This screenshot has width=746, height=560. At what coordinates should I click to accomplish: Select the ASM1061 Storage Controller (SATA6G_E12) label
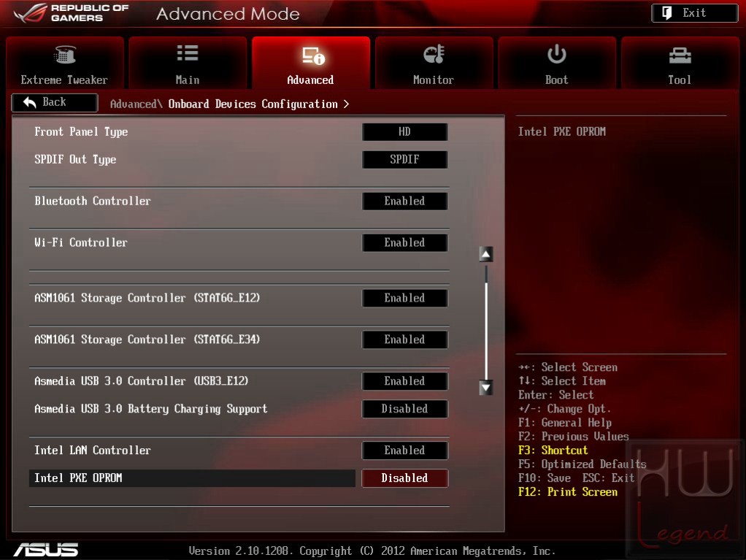click(147, 298)
